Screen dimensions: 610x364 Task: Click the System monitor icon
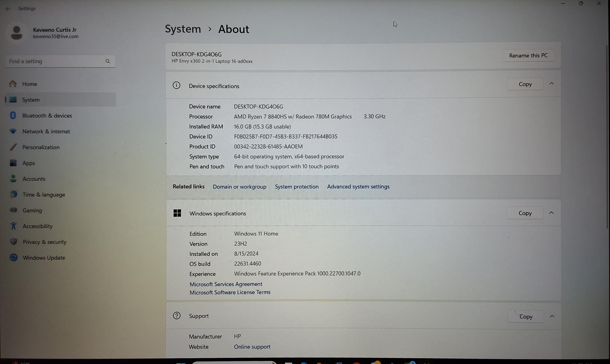(x=13, y=100)
